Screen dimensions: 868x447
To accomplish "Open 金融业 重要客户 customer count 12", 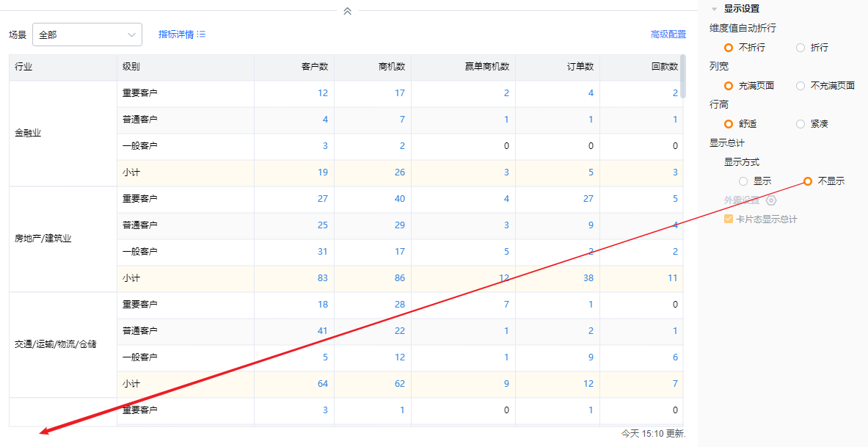I will [323, 93].
